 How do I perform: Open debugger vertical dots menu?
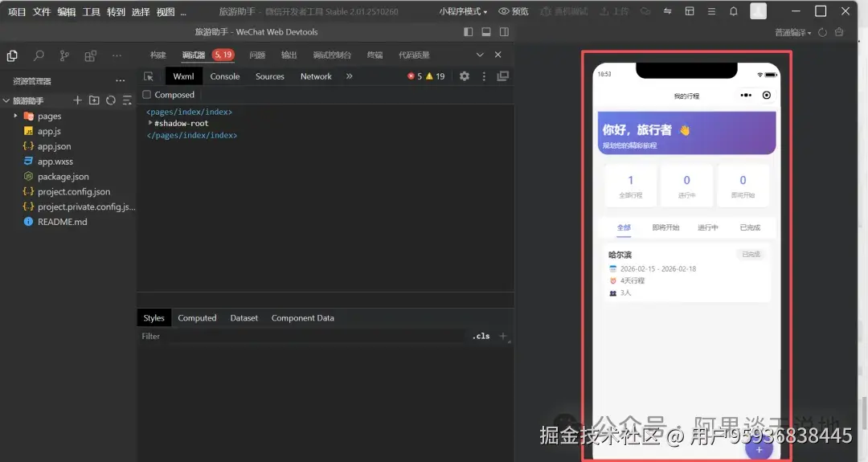[484, 76]
